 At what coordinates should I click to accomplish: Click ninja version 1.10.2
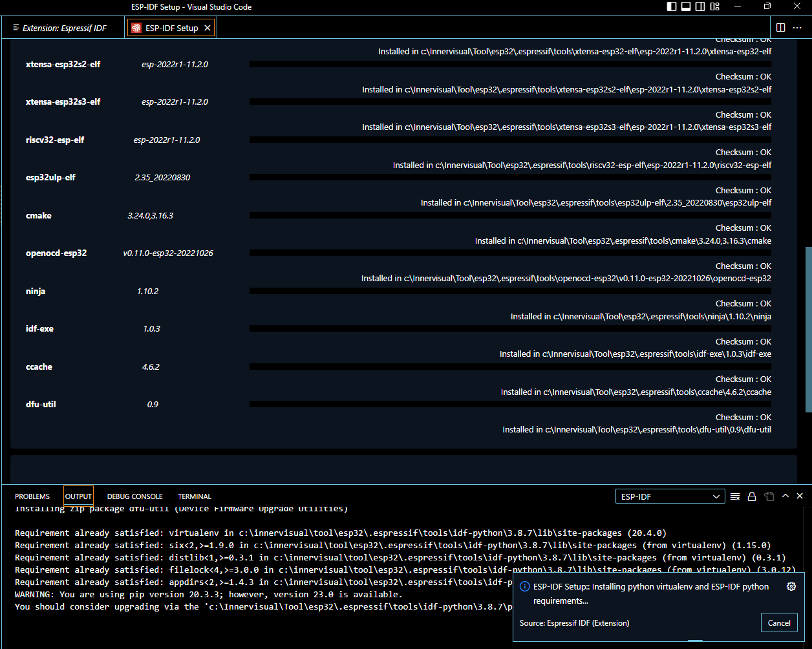point(147,291)
